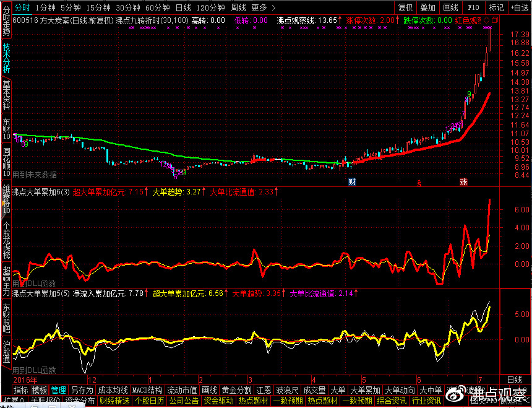Add stock to watchlist with +自选
Viewport: 532px width, 408px height.
[518, 7]
